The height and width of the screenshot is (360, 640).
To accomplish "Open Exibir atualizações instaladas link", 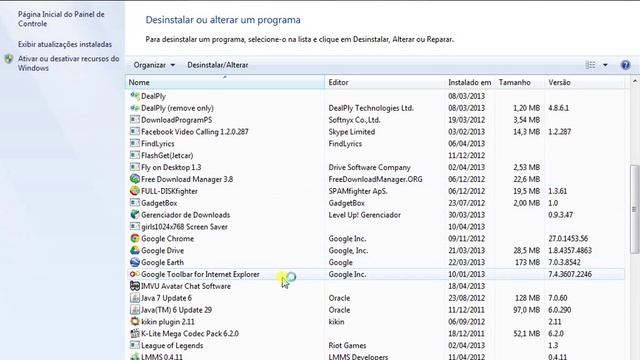I will [x=65, y=44].
